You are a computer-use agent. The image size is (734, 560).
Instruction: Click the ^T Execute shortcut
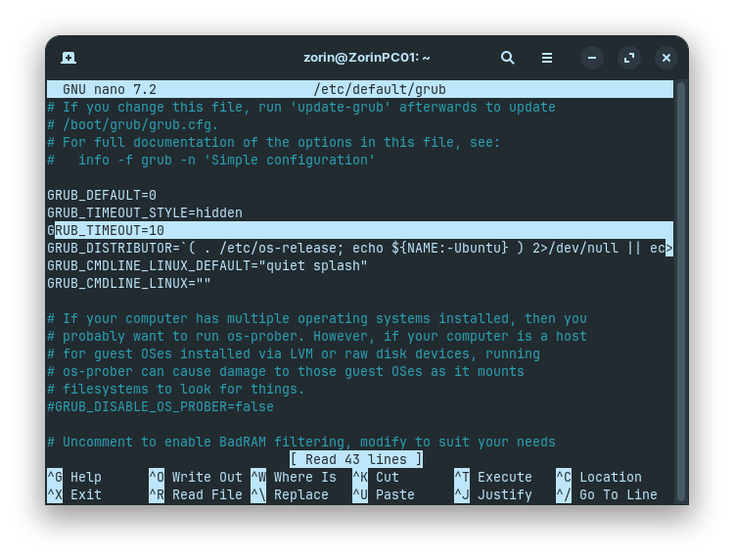pos(493,477)
